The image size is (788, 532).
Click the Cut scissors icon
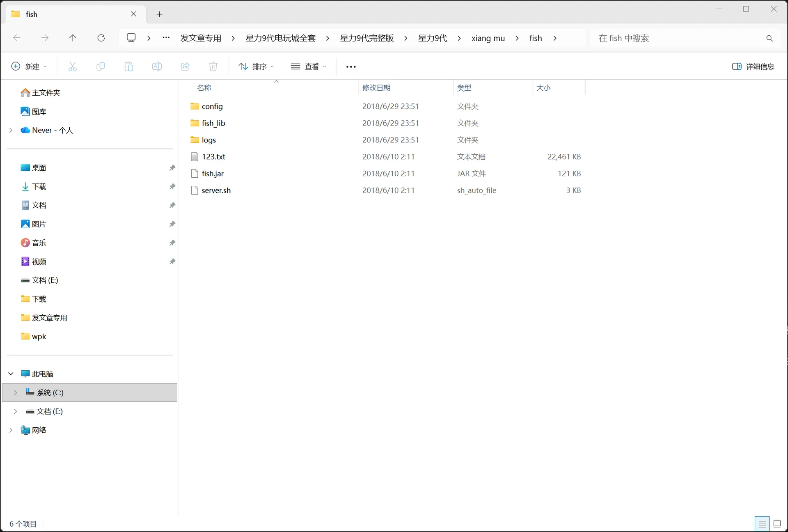click(x=73, y=66)
